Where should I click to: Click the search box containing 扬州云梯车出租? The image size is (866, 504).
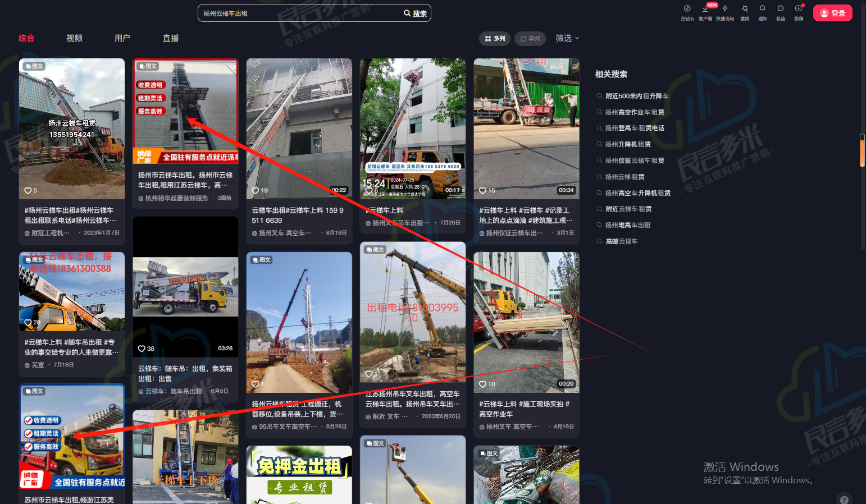tap(298, 13)
